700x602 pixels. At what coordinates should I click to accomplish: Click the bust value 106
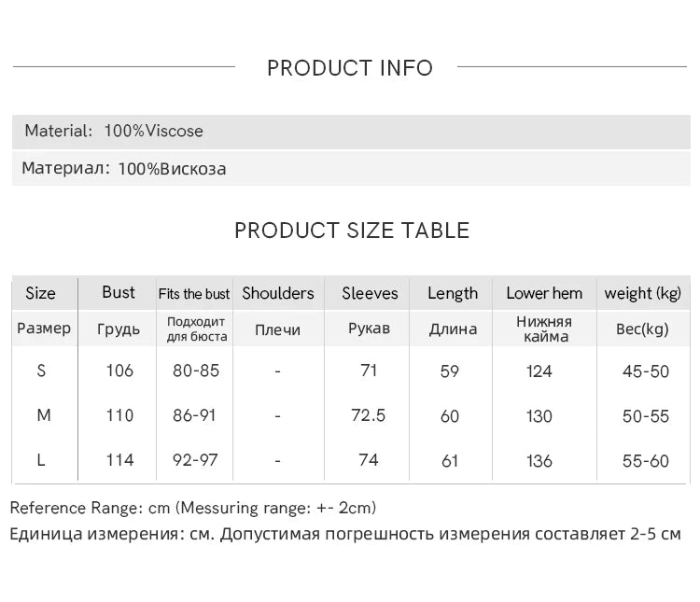(119, 371)
